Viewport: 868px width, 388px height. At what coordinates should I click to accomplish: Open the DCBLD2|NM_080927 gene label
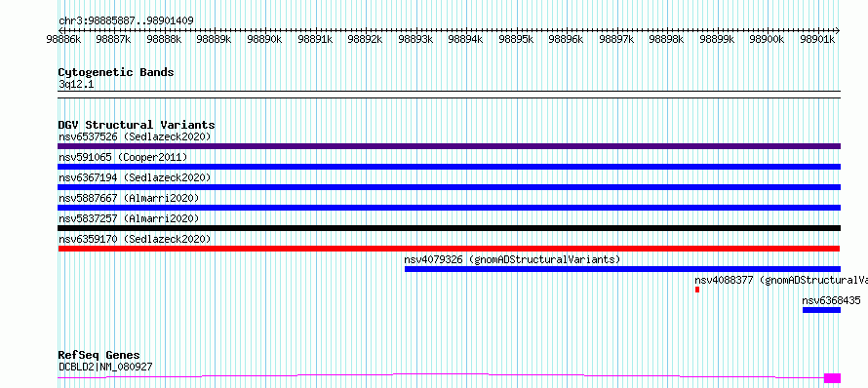point(105,367)
